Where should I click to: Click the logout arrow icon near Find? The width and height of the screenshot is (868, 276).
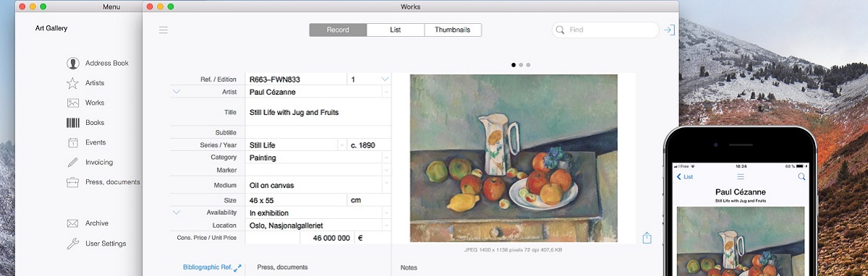tap(670, 30)
